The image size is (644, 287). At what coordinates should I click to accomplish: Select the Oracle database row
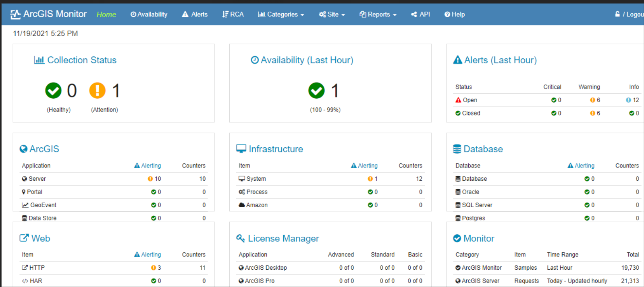pyautogui.click(x=547, y=192)
